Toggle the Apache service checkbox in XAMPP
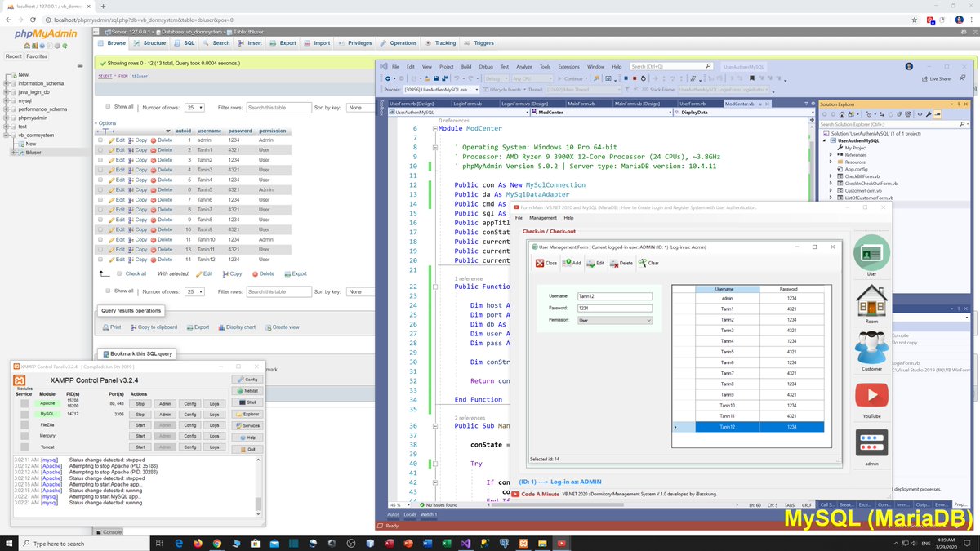 tap(24, 403)
